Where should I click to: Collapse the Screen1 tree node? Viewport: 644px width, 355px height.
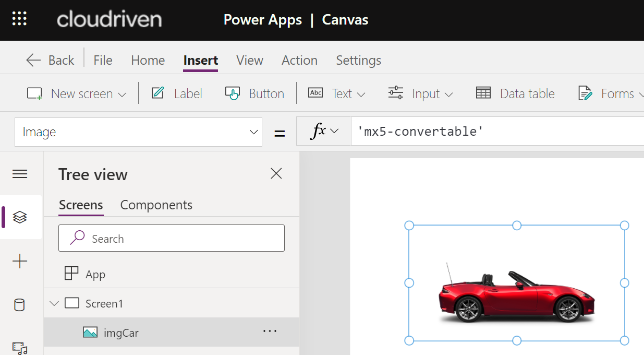[x=54, y=303]
